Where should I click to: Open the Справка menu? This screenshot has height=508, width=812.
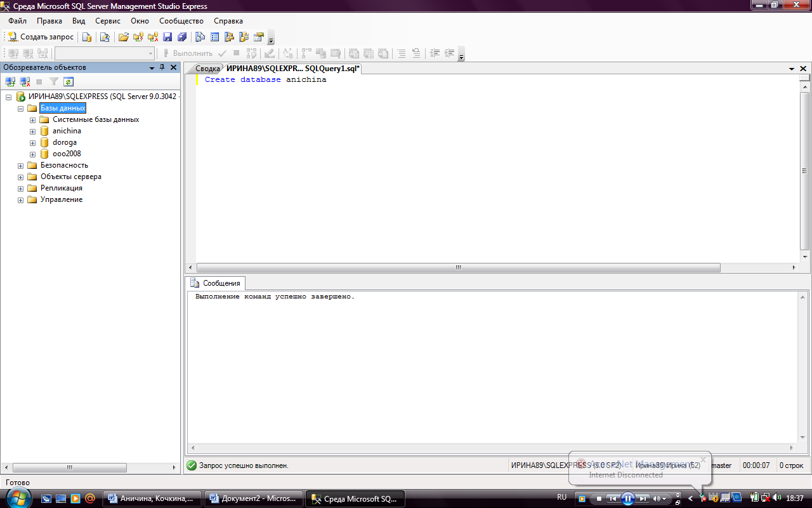point(228,21)
